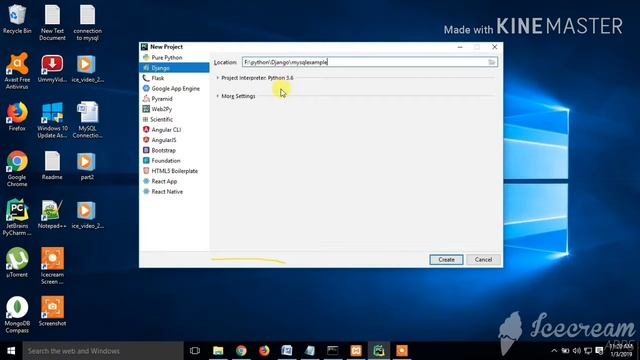The height and width of the screenshot is (360, 640).
Task: Browse for project location folder
Action: click(492, 62)
